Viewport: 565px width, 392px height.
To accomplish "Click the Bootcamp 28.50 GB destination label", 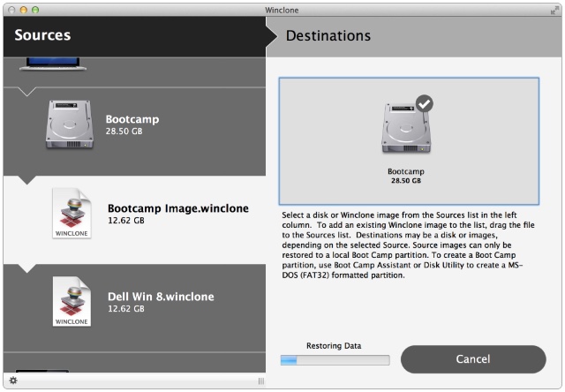I will click(x=406, y=175).
